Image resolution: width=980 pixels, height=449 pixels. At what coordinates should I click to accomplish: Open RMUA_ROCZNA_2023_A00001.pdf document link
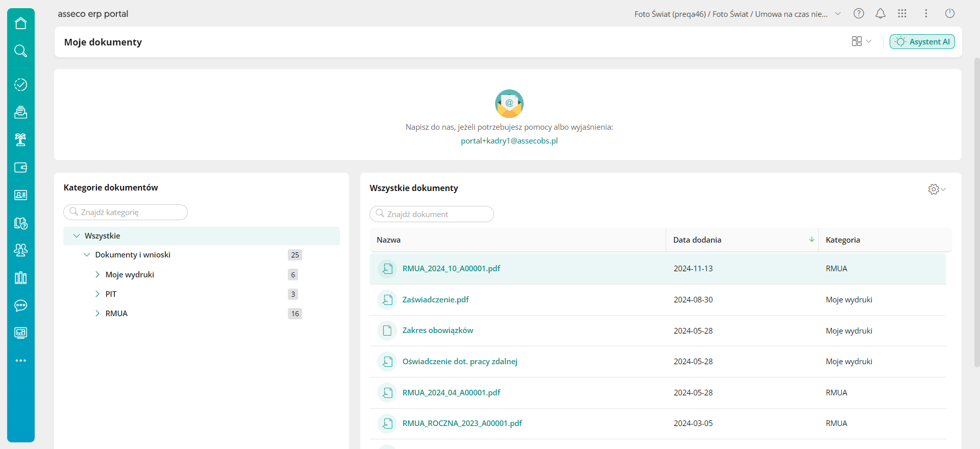(x=462, y=423)
